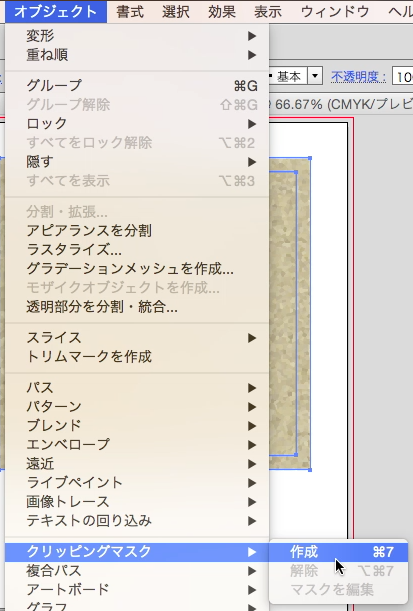Expand the スライス submenu
The width and height of the screenshot is (413, 611).
(x=137, y=338)
